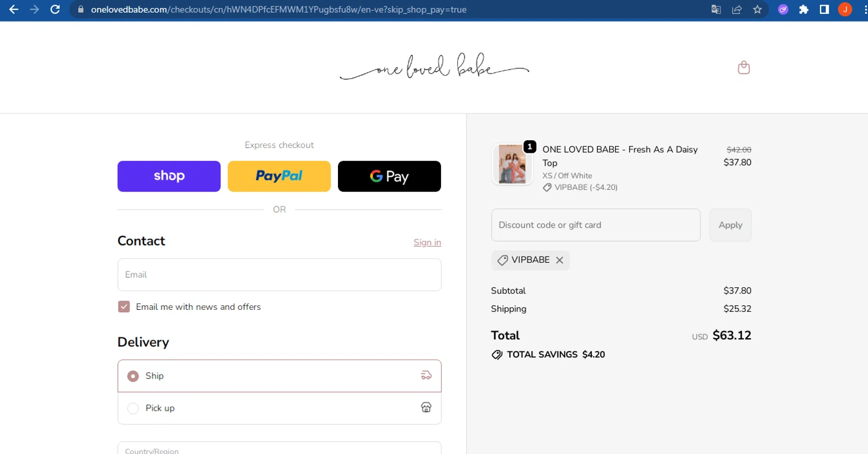Image resolution: width=868 pixels, height=454 pixels.
Task: Open the purple extension icon
Action: click(783, 9)
